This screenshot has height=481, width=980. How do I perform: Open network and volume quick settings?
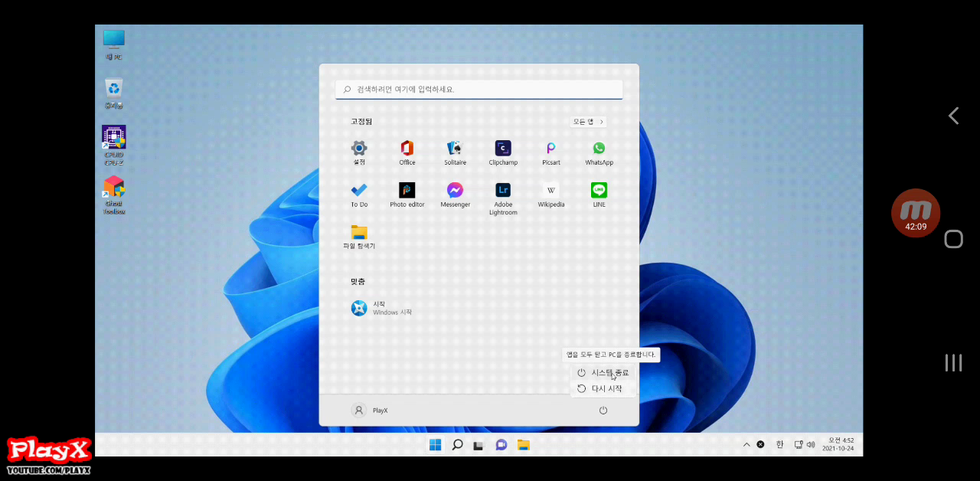tap(804, 444)
